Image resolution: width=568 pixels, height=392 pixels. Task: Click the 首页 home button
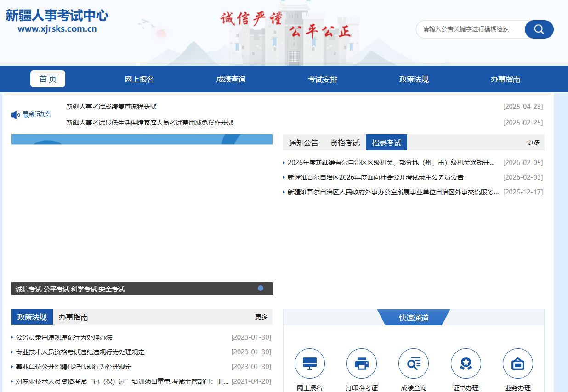[x=48, y=79]
